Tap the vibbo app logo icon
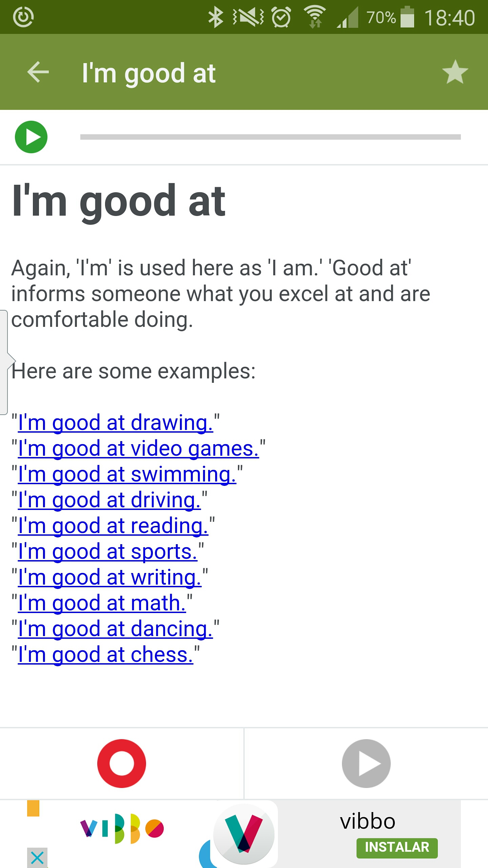488x868 pixels. click(x=244, y=834)
